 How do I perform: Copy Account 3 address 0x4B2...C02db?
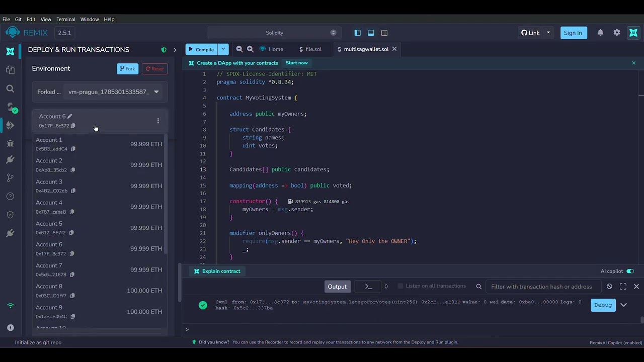(x=73, y=191)
